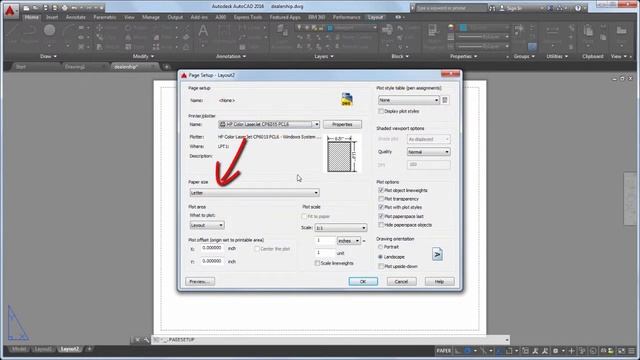Click the Save As icon in Quick Access toolbar

coord(55,8)
